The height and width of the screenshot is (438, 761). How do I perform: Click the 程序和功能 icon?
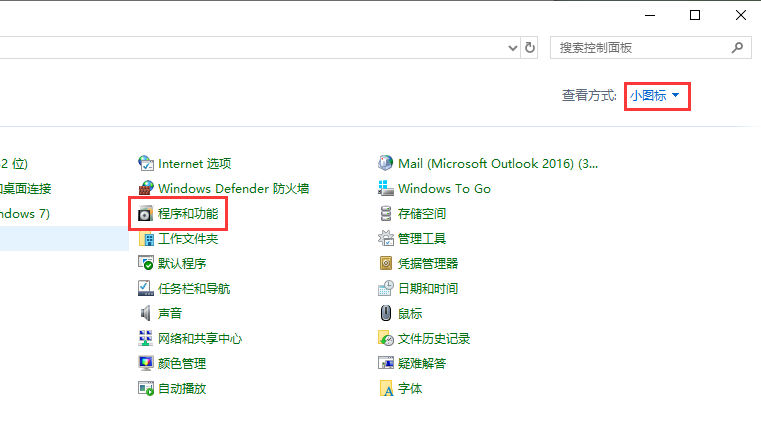[x=146, y=213]
